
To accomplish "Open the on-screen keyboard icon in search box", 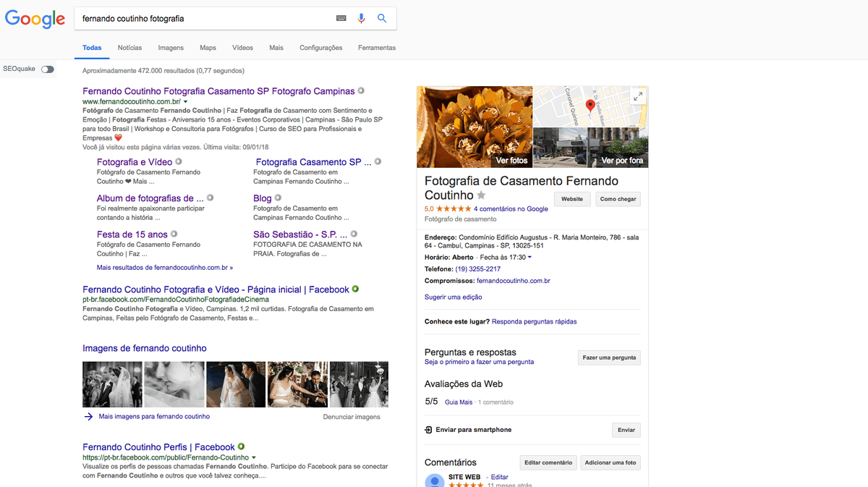I will [341, 19].
